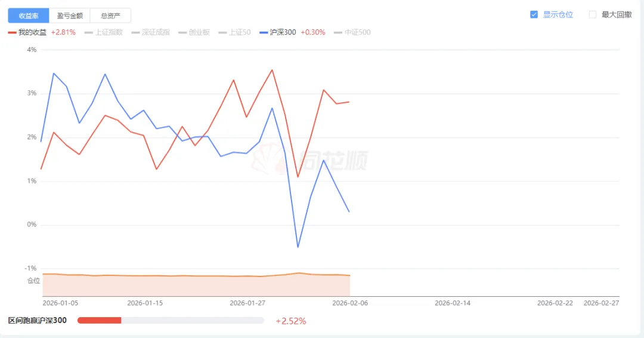
Task: Open the 盈亏金额 tab
Action: (x=70, y=16)
